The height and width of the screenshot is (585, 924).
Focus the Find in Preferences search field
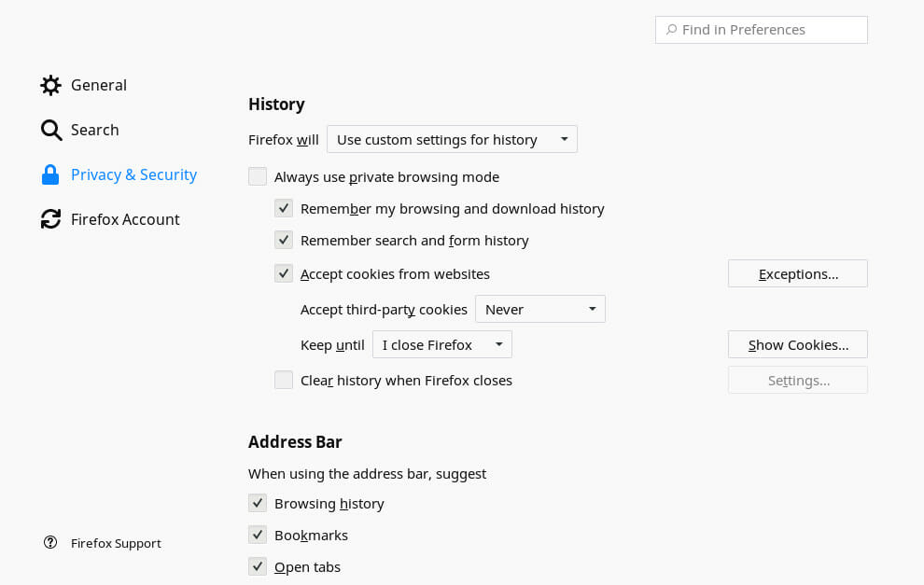(x=762, y=30)
